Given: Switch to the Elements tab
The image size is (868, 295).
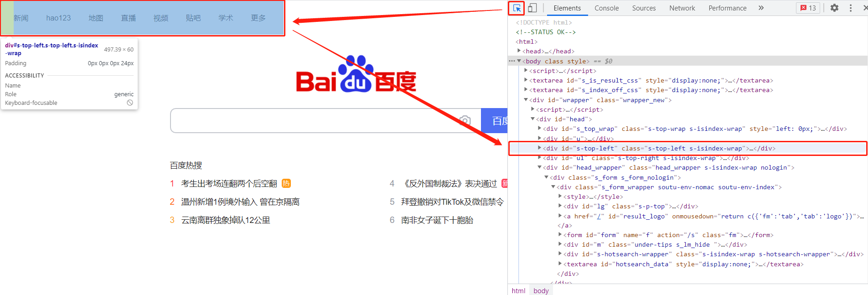Looking at the screenshot, I should point(567,8).
